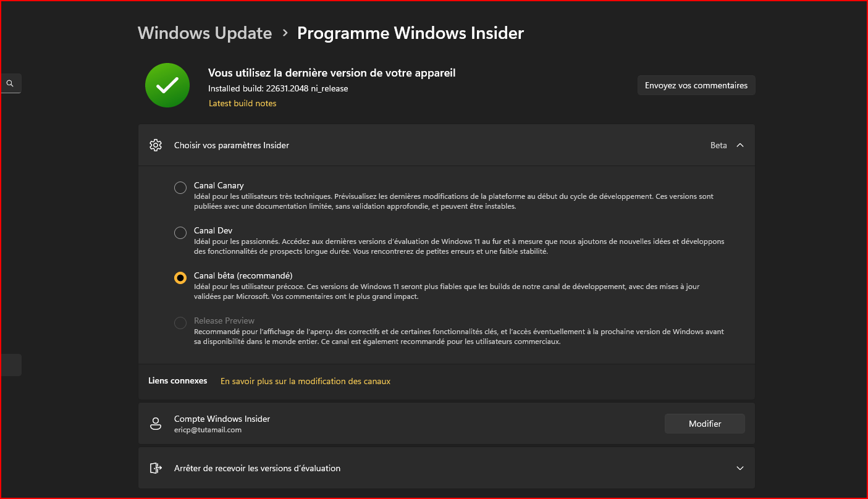Click the Canal bêta description paragraph

(447, 291)
